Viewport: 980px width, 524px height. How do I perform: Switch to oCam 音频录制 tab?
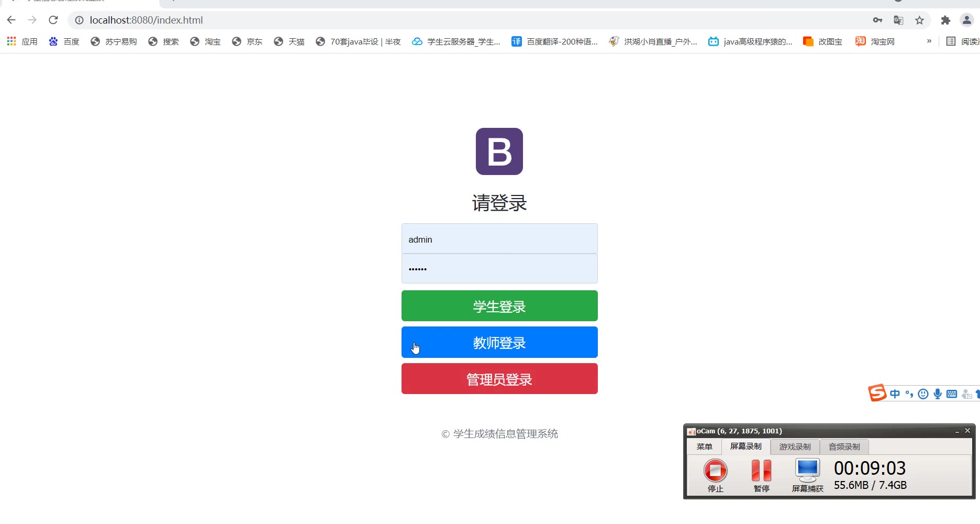844,447
